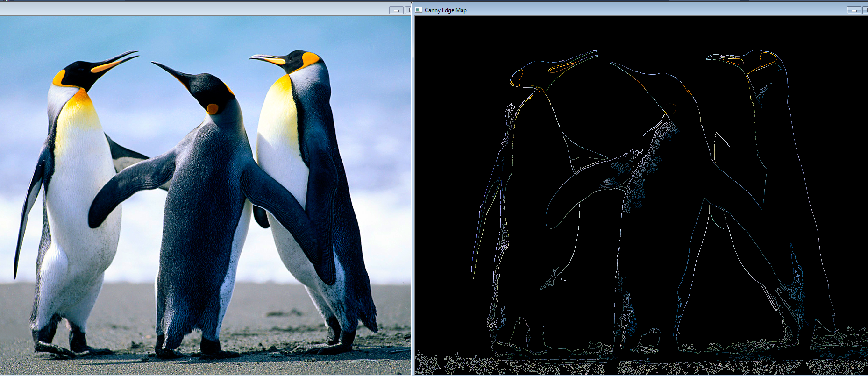Click the Canny Edge Map window icon
The image size is (868, 376).
(x=419, y=10)
